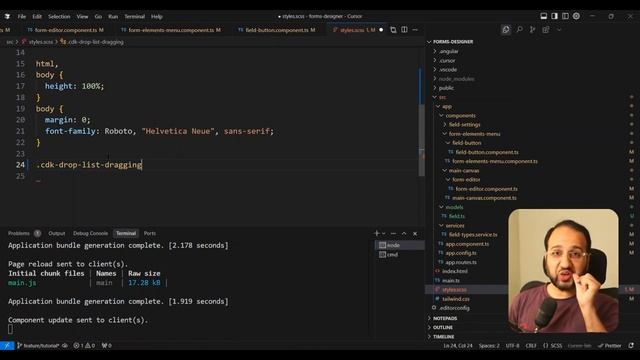Image resolution: width=640 pixels, height=360 pixels.
Task: Open field-button.component.ts in explorer tree
Action: pyautogui.click(x=487, y=152)
